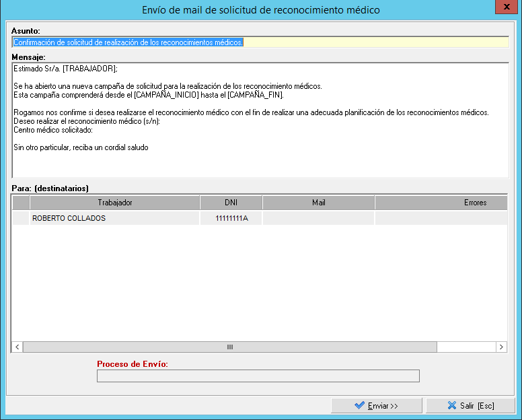Click the row selector left of ROBERTO COLLADOS
The image size is (522, 420).
[21, 219]
